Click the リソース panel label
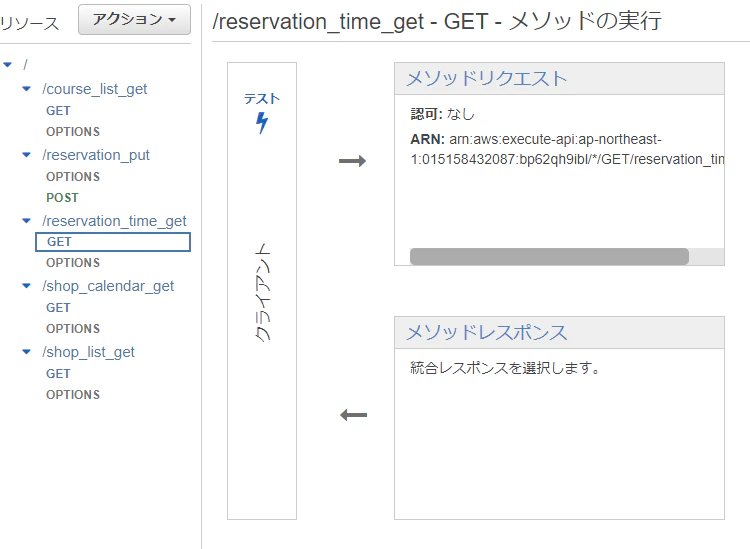 tap(30, 23)
